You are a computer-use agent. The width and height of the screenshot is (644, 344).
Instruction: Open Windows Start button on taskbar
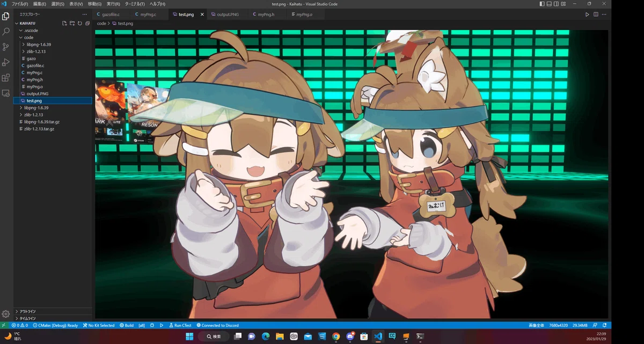coord(189,336)
